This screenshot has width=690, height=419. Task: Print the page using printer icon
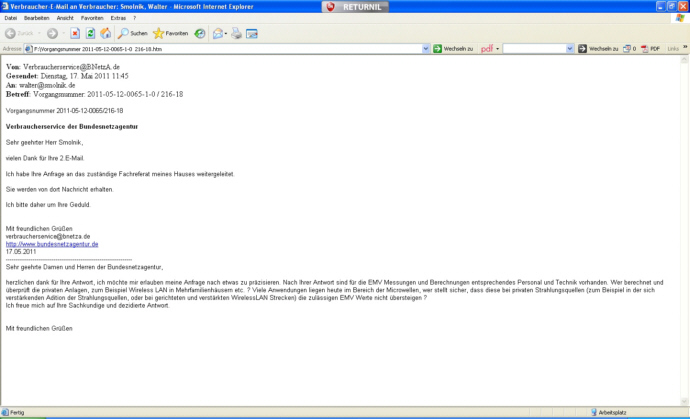tap(236, 33)
